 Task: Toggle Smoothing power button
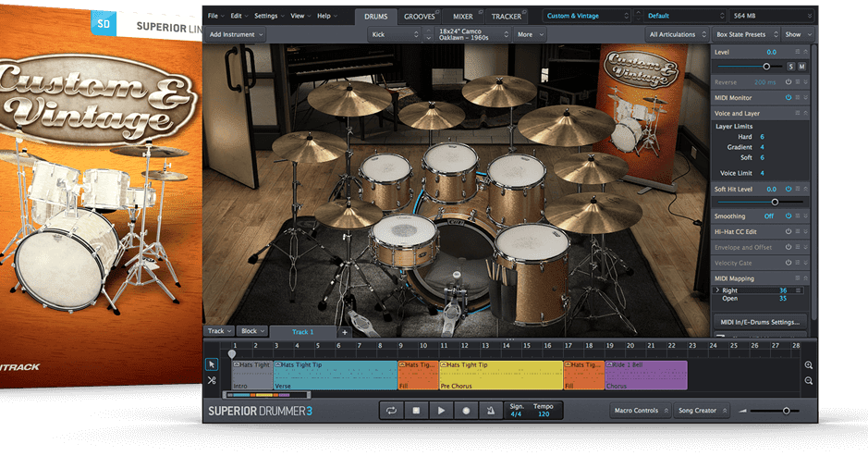coord(789,216)
